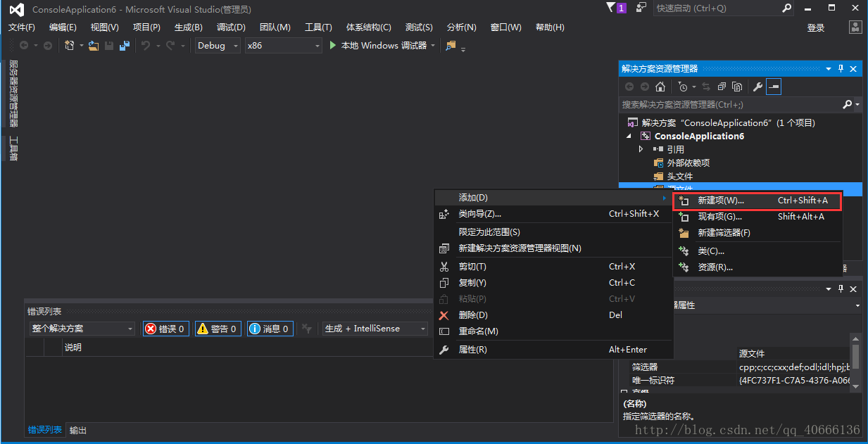The width and height of the screenshot is (868, 444).
Task: Open the x86 platform dropdown
Action: (x=283, y=46)
